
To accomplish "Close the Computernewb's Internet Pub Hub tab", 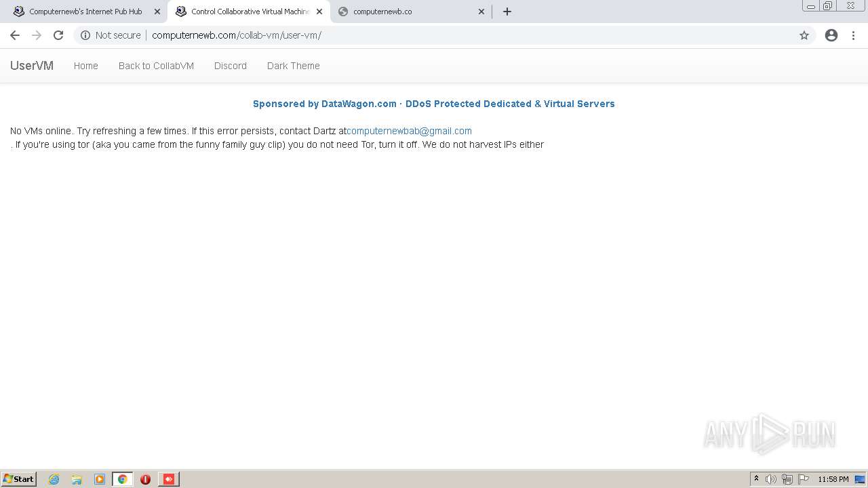I will [x=157, y=12].
